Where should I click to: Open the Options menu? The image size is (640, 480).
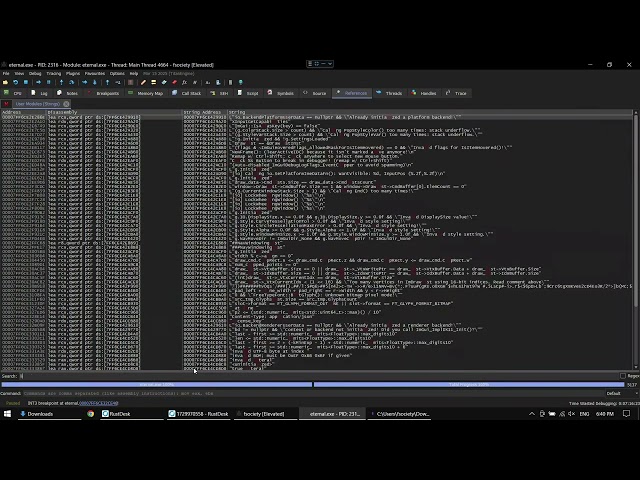[117, 73]
